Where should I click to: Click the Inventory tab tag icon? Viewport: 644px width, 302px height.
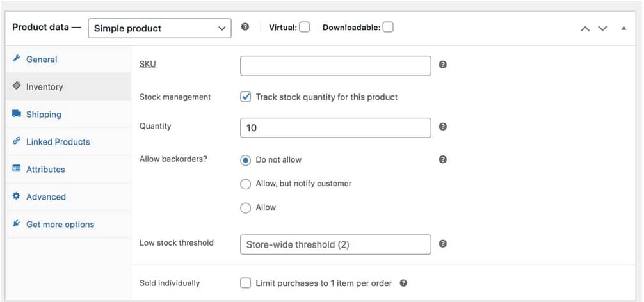[17, 86]
